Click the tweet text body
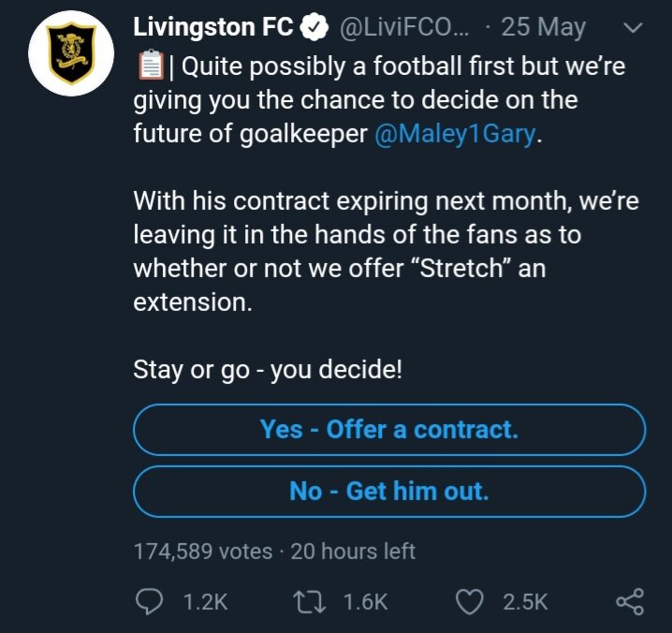672x633 pixels. (386, 217)
